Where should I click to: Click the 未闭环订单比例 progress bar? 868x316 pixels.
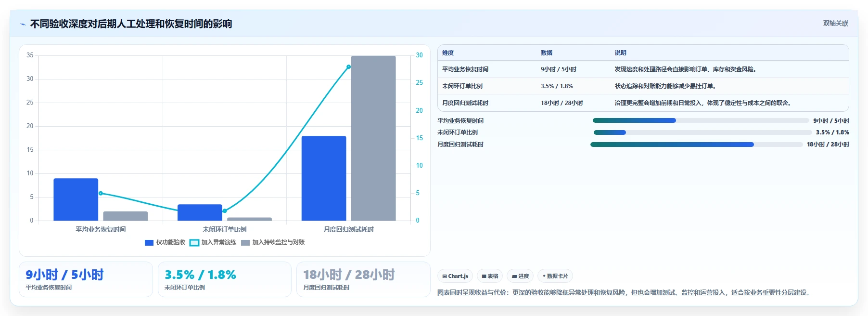[702, 132]
